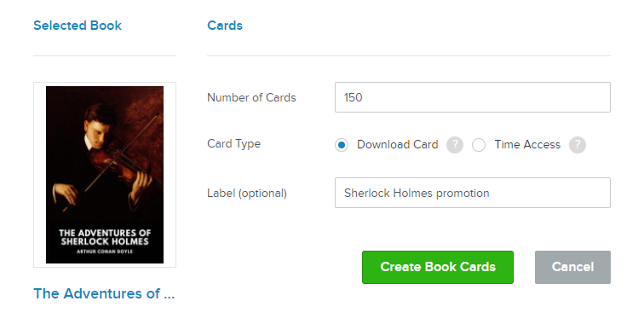Click the Cards section heading
This screenshot has height=330, width=644.
[x=225, y=26]
